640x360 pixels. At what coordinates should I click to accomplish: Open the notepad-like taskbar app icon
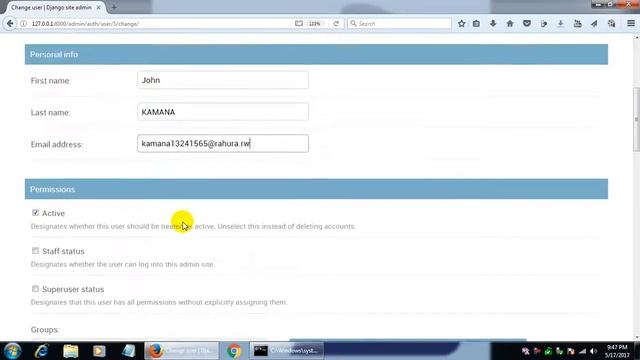pos(129,351)
